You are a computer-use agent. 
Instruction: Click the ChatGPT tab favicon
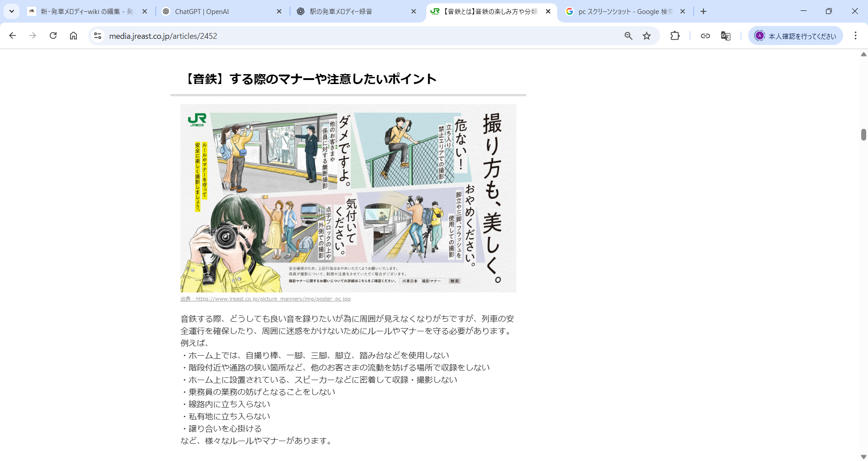point(166,11)
